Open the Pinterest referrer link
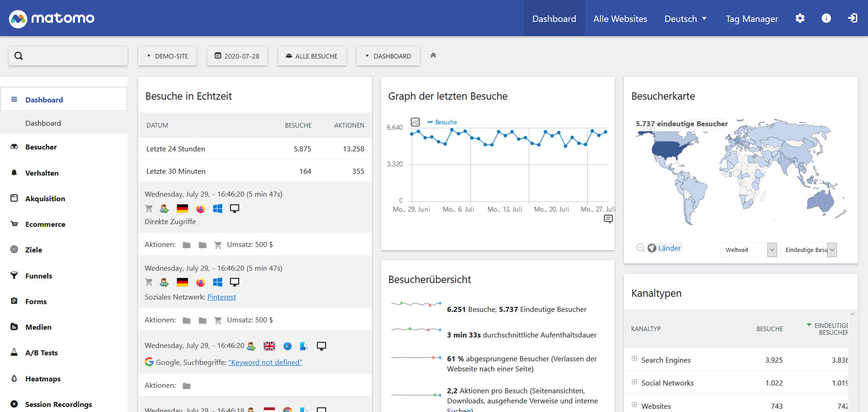The height and width of the screenshot is (412, 868). click(222, 297)
